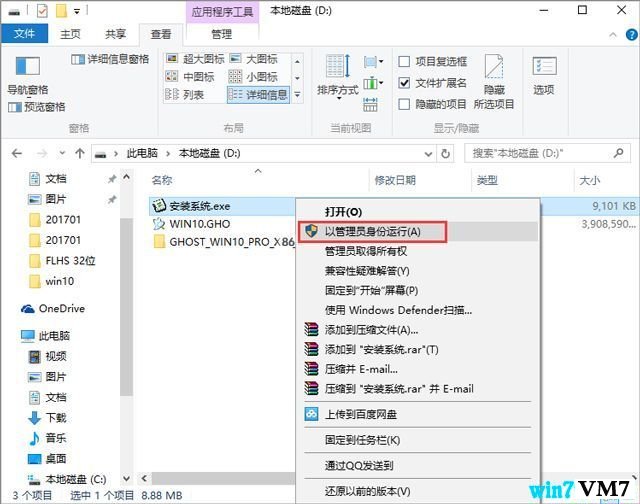The height and width of the screenshot is (504, 640).
Task: Choose 固定到任务栏(K) menu entry
Action: click(x=419, y=440)
